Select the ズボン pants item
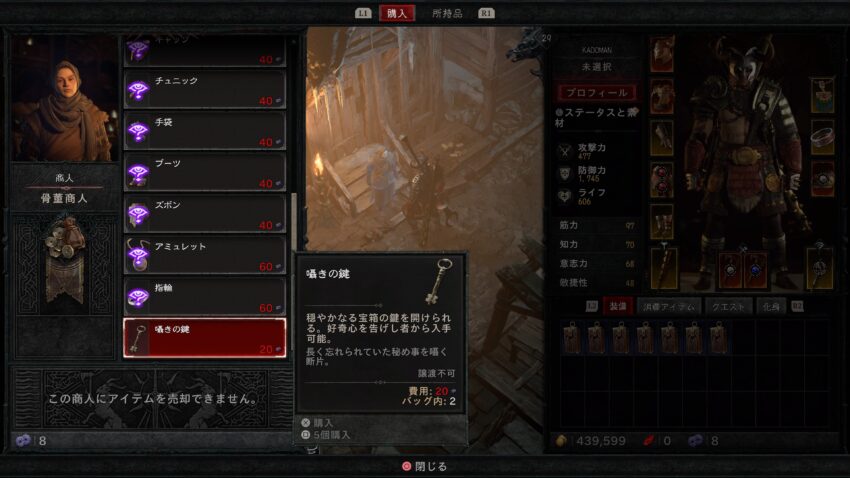Screen dimensions: 850x478 [x=205, y=214]
